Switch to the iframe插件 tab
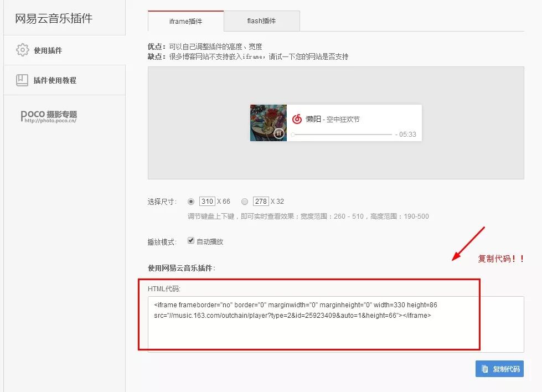The width and height of the screenshot is (542, 392). point(185,21)
